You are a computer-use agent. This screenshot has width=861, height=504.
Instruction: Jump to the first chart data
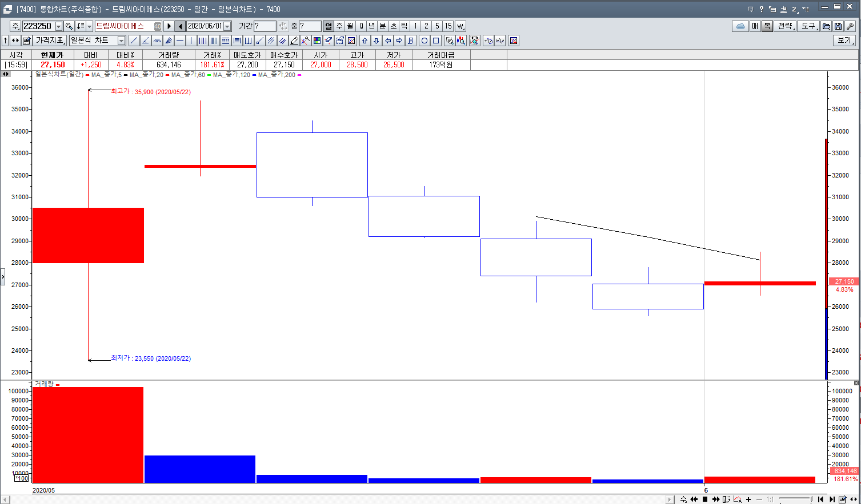click(x=820, y=499)
